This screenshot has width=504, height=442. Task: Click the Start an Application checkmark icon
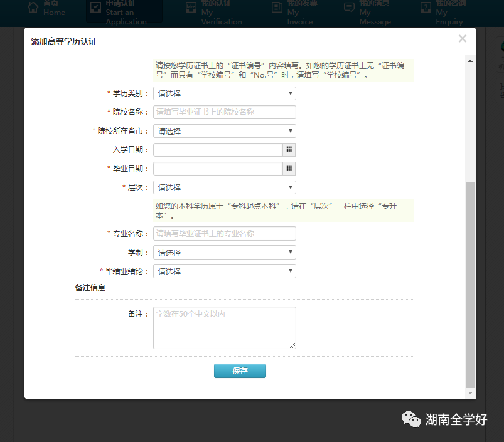coord(95,7)
